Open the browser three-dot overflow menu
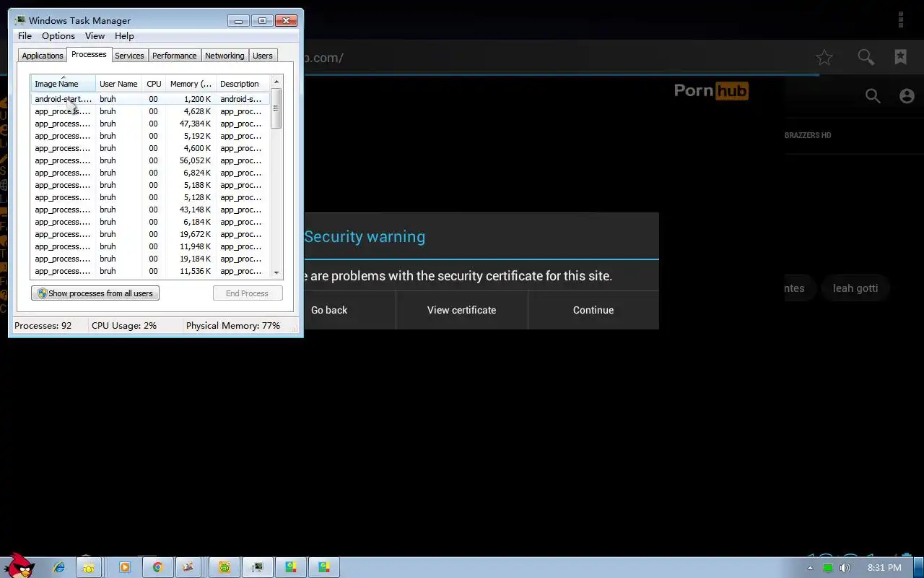This screenshot has height=578, width=924. click(x=901, y=20)
